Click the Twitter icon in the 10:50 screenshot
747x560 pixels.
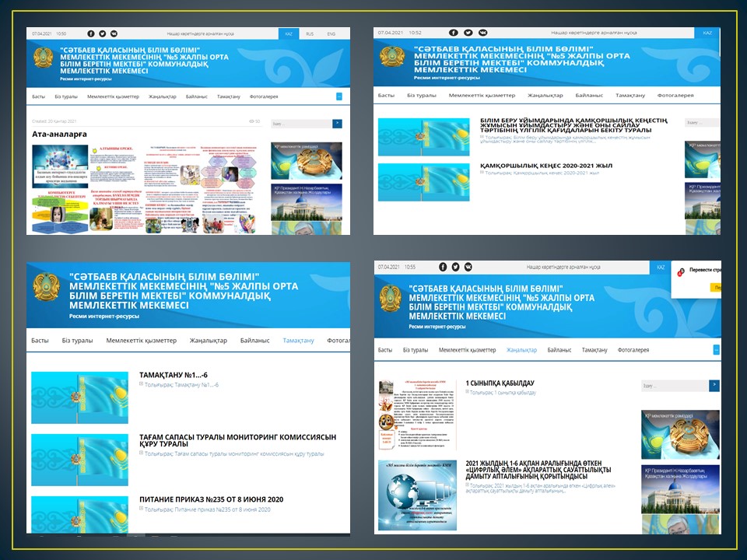pos(103,33)
